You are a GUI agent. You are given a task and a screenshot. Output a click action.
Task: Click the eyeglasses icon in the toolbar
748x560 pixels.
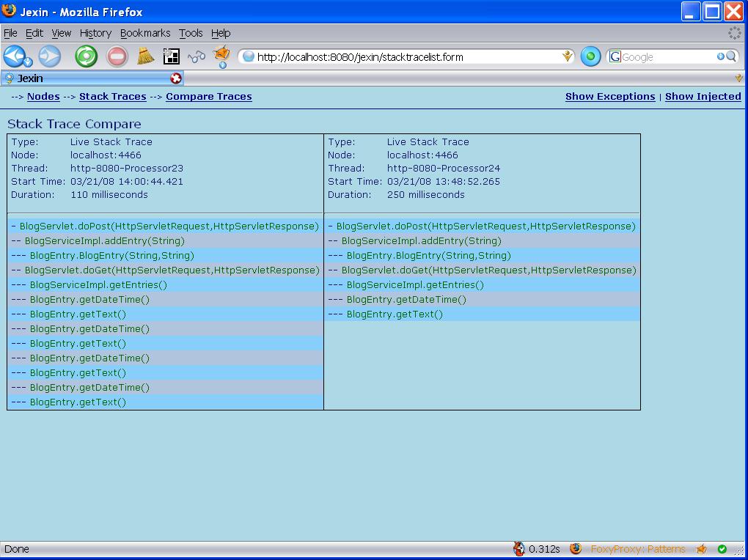(x=196, y=57)
